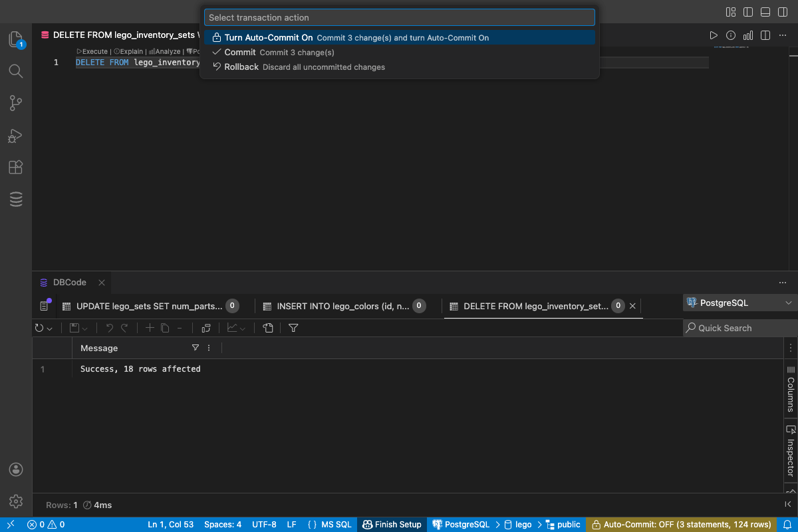Toggle the split editor layout icon
The width and height of the screenshot is (798, 532).
[765, 35]
